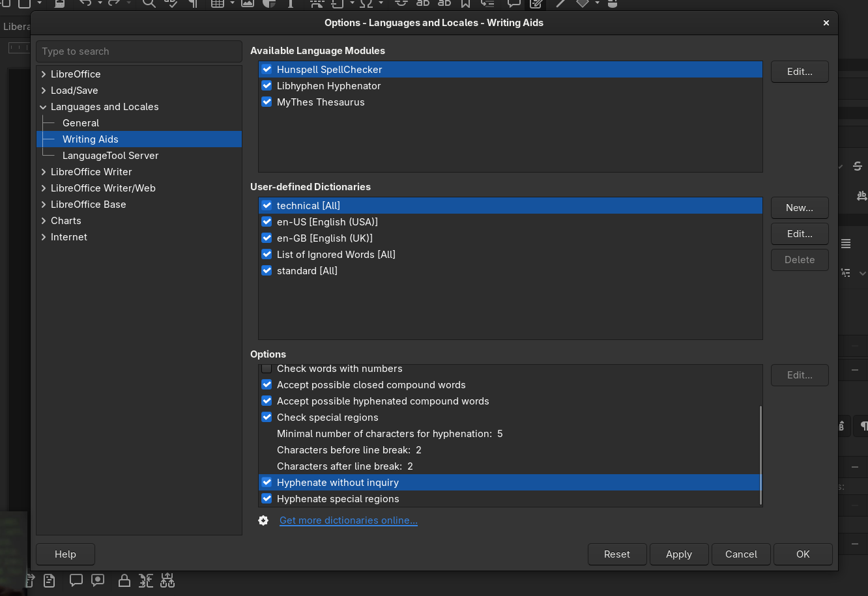Select the Writing Aids tree entry
Viewport: 868px width, 596px height.
pyautogui.click(x=139, y=139)
